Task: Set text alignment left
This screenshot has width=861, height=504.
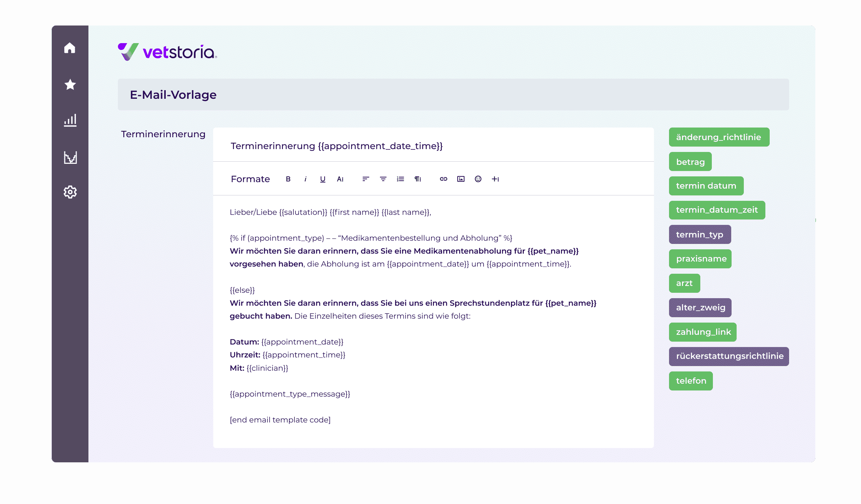Action: pos(366,179)
